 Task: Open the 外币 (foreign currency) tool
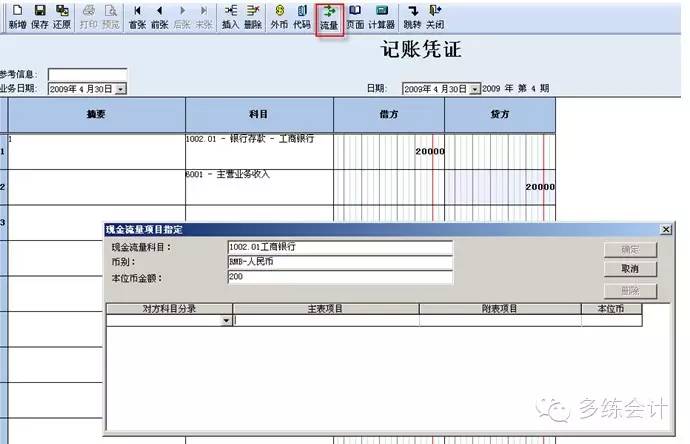pyautogui.click(x=279, y=17)
